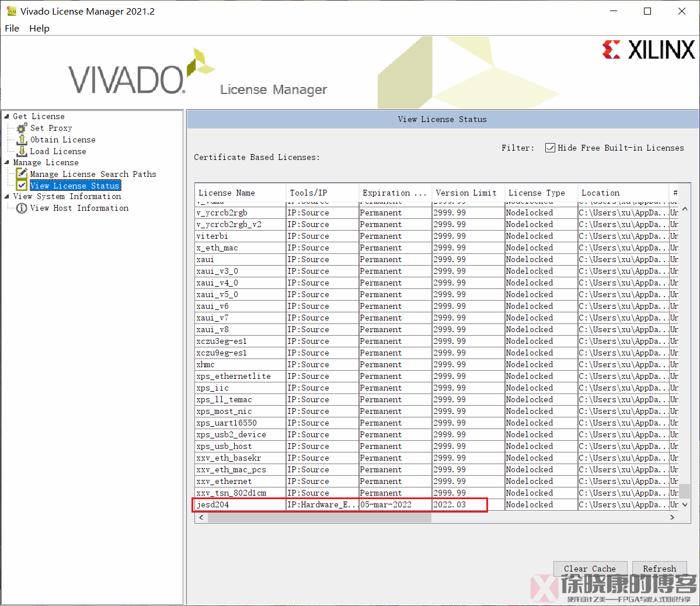Image resolution: width=700 pixels, height=606 pixels.
Task: Select the xaui license name cell
Action: 240,259
